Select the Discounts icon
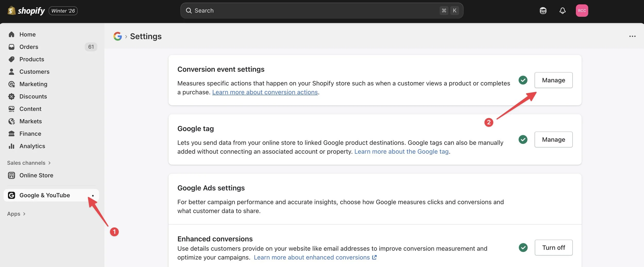 12,96
